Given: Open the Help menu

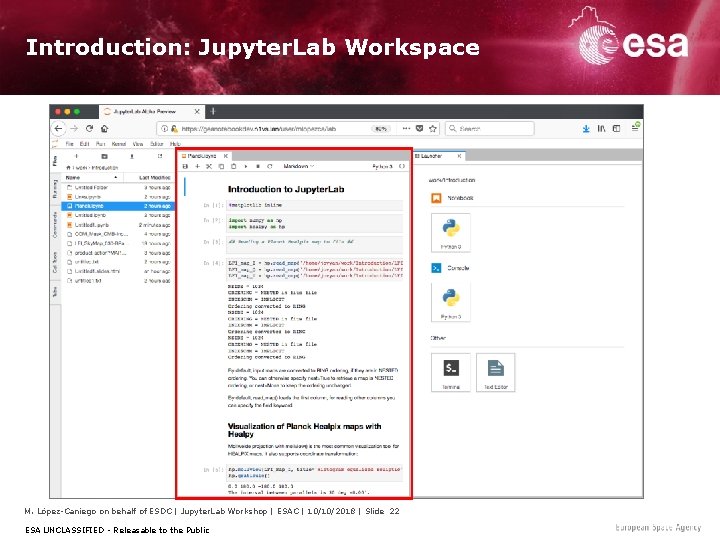Looking at the screenshot, I should 175,144.
